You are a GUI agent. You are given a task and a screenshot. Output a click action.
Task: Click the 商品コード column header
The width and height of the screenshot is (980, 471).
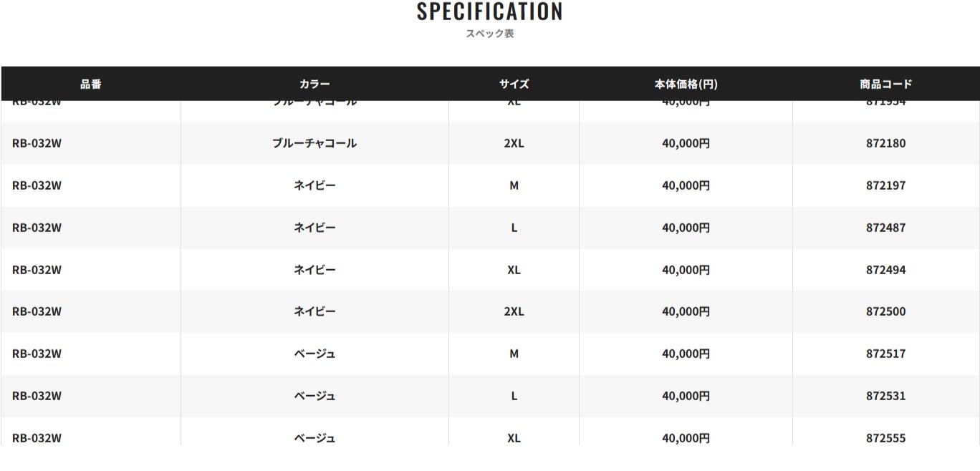coord(885,84)
